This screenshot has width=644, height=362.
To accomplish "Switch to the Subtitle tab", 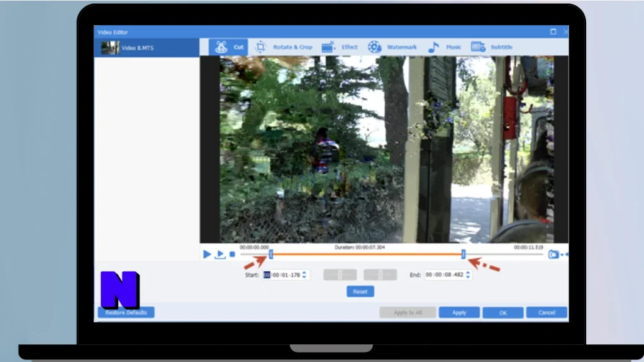I will [x=492, y=47].
